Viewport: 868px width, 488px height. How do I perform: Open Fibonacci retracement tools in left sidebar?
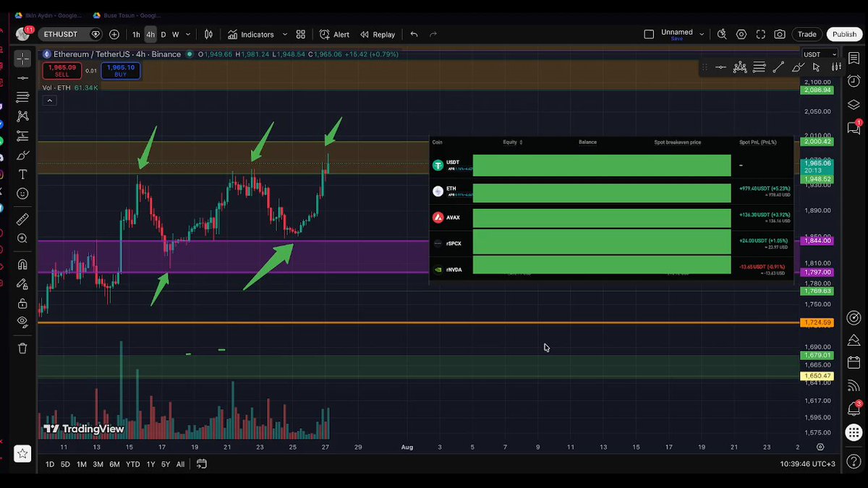click(22, 97)
